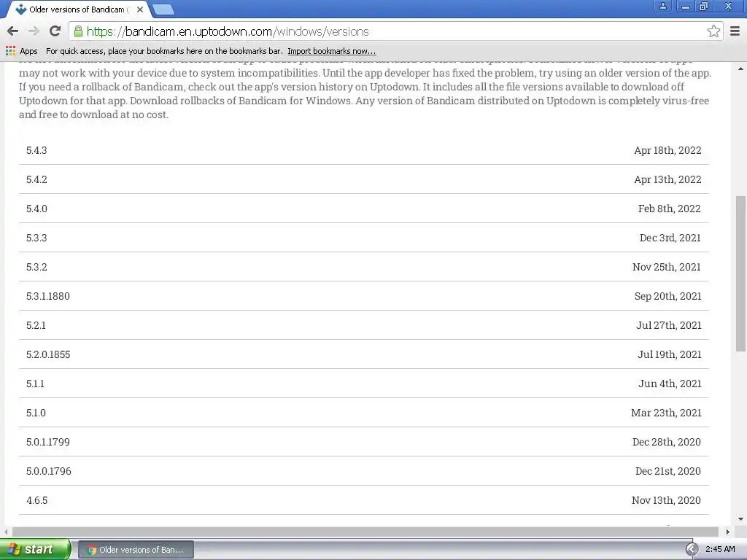The image size is (747, 560).
Task: Click the vertical scrollbar thumb
Action: coord(740,274)
